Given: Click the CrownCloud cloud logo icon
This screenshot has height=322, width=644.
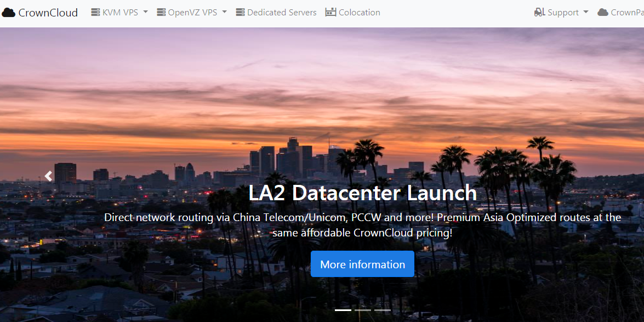Looking at the screenshot, I should click(x=8, y=13).
